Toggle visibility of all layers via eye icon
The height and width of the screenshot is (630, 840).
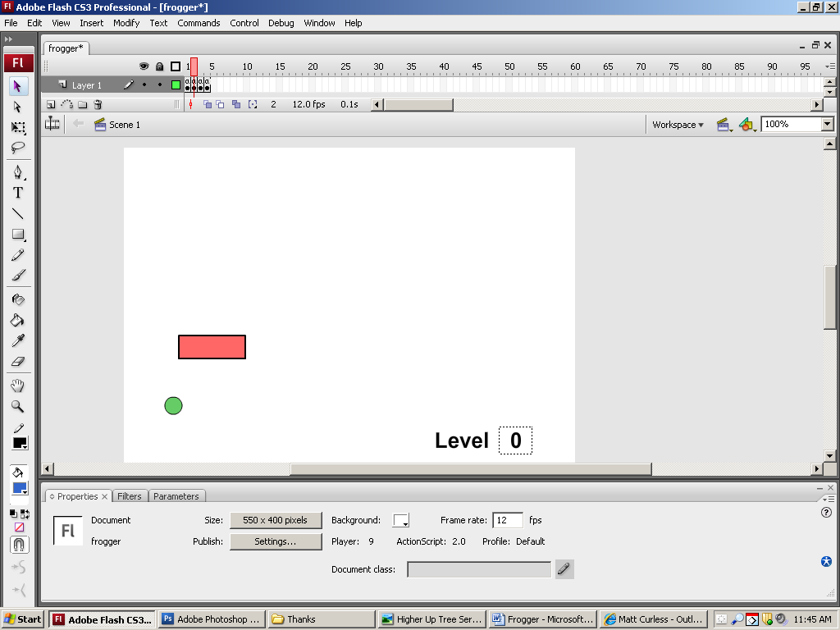tap(144, 66)
